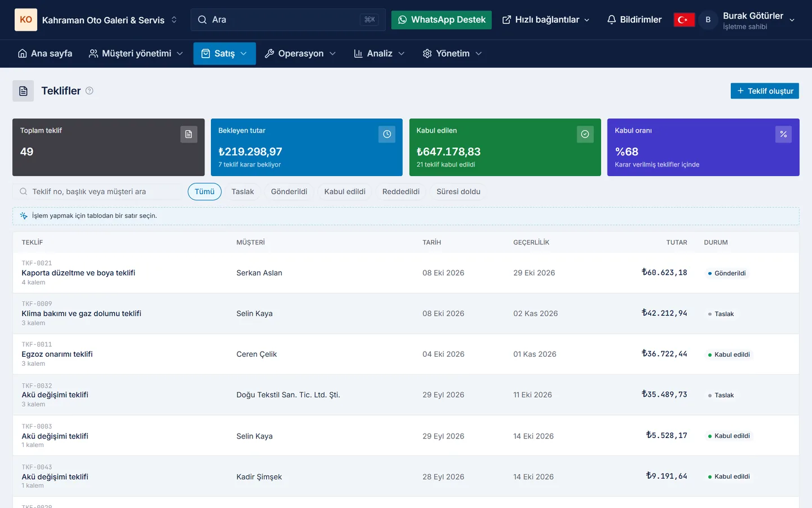Click the Teklif no, başlık veya müşteri search field
The image size is (812, 508).
coord(97,192)
